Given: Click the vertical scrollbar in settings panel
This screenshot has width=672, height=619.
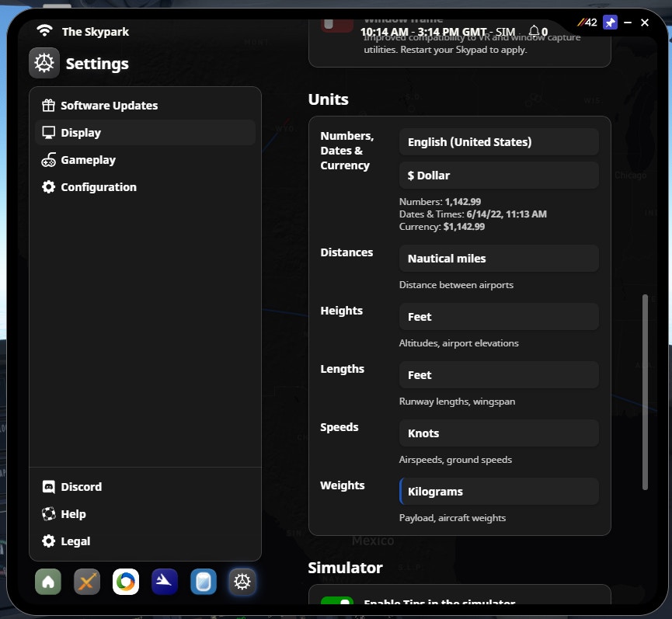Looking at the screenshot, I should coord(645,392).
